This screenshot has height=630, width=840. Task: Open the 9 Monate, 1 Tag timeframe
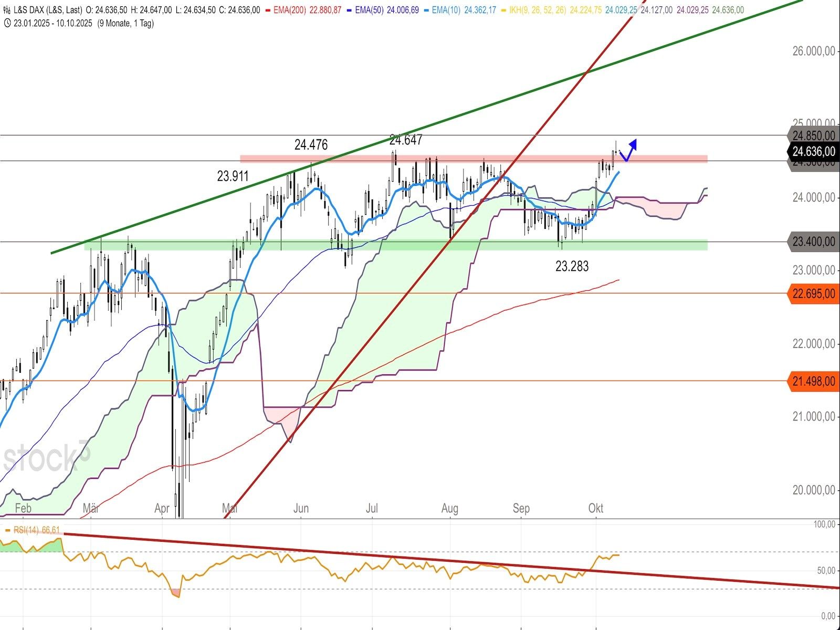pyautogui.click(x=125, y=24)
